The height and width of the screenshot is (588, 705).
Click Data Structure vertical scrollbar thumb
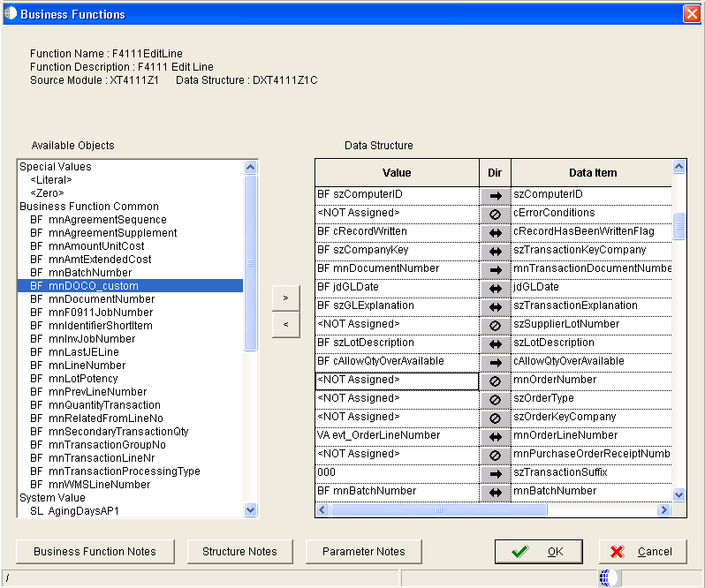678,226
